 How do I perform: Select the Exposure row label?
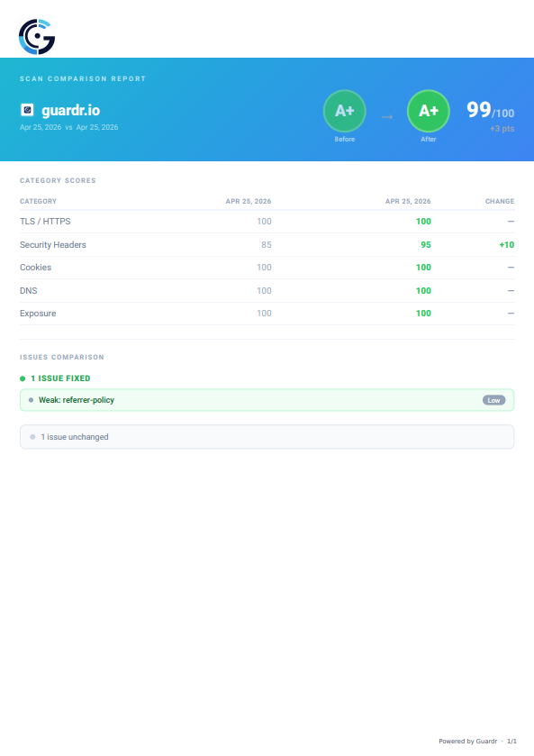(38, 314)
